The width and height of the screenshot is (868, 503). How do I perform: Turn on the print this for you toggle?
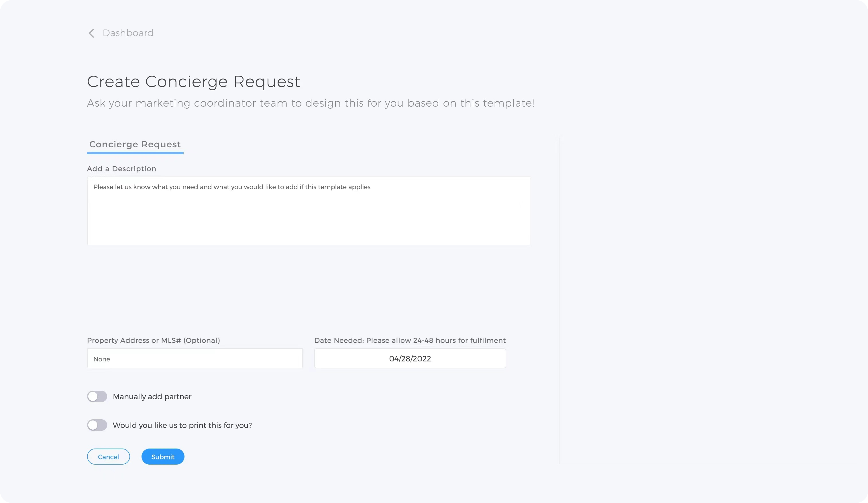click(97, 425)
